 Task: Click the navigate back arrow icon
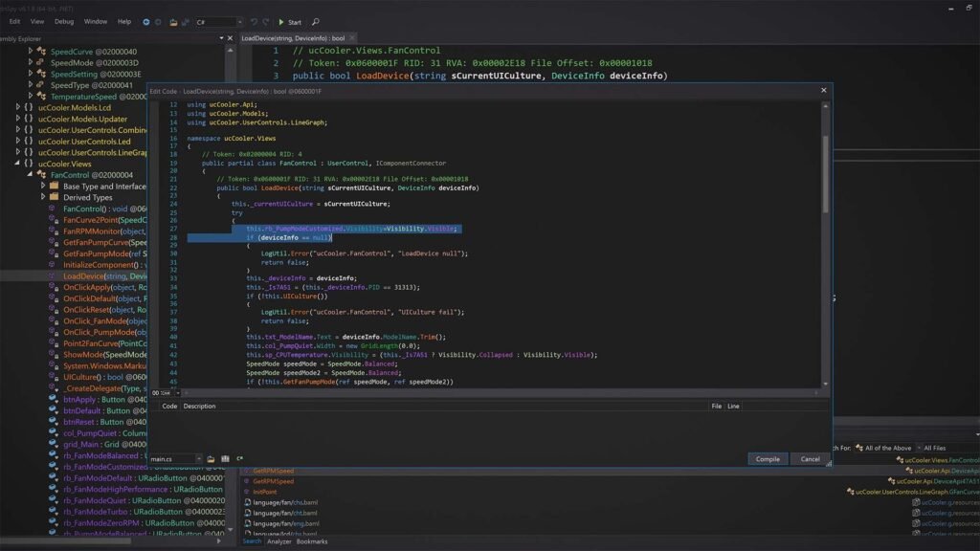click(145, 21)
